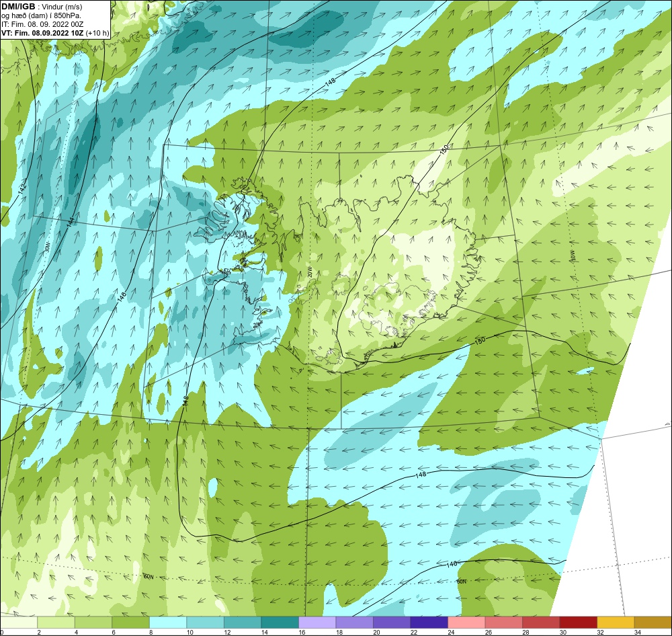Click the 26–28 m/s salmon legend swatch
Image resolution: width=672 pixels, height=636 pixels.
click(x=503, y=623)
